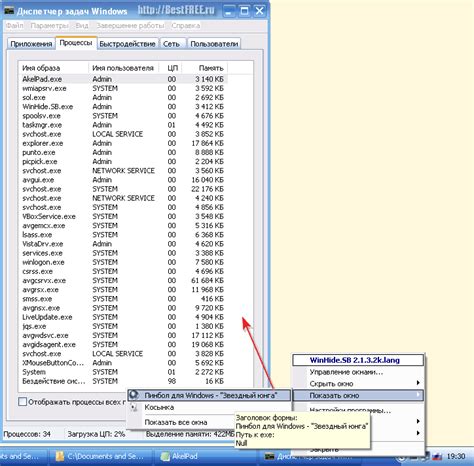
Task: Select the AkelPad.exe process row
Action: [x=123, y=79]
